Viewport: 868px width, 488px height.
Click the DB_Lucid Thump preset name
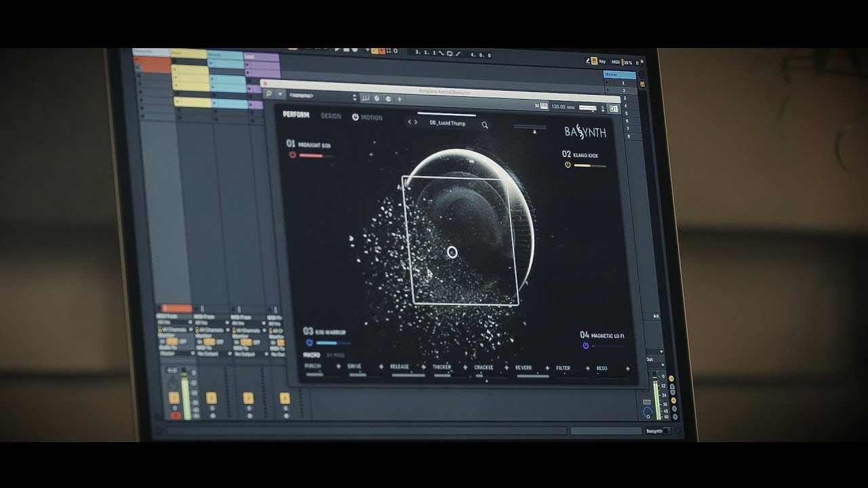(448, 123)
